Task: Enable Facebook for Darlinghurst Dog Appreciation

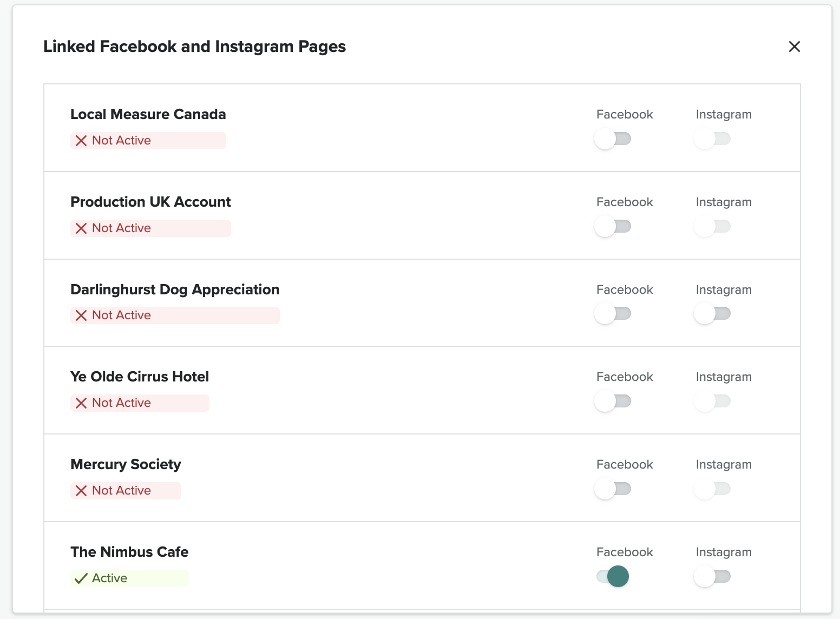Action: 613,314
